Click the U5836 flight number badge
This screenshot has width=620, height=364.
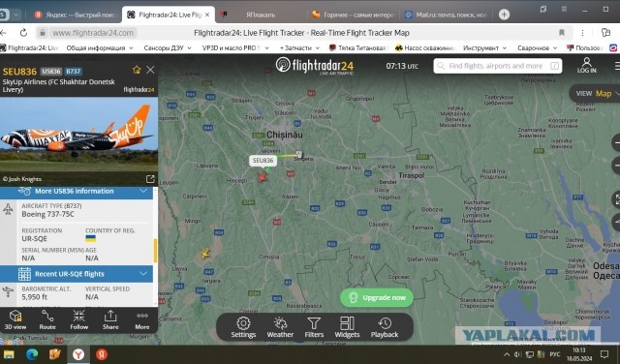tap(51, 72)
